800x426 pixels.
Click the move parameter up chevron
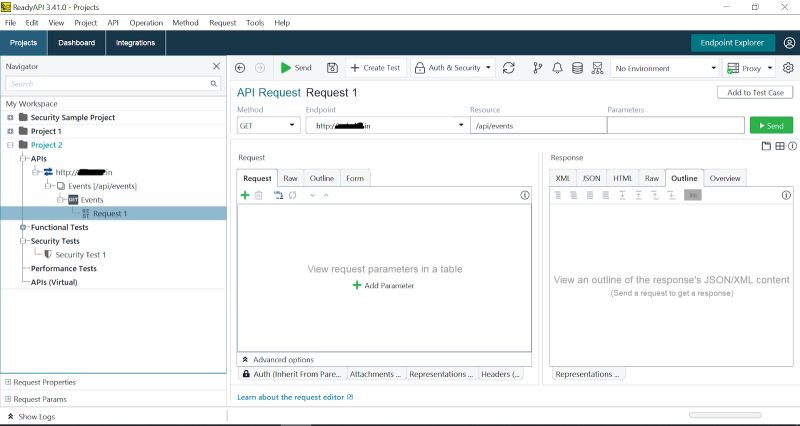[326, 195]
